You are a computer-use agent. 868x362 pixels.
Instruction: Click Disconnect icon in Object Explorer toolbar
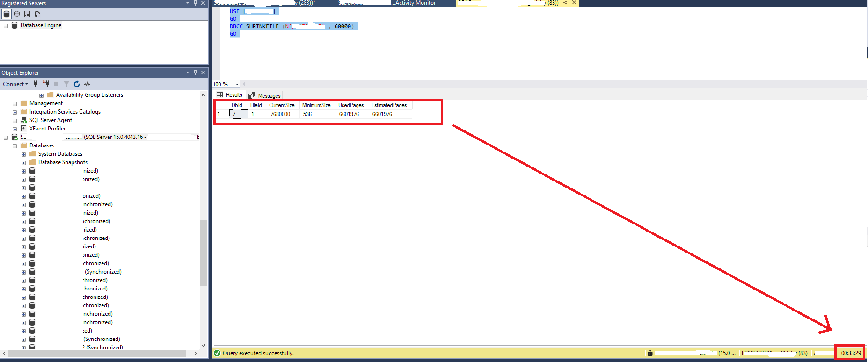46,84
